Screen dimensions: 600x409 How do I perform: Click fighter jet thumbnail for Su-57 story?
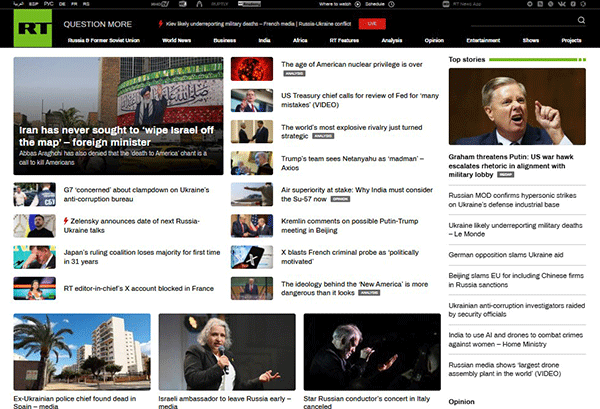252,194
